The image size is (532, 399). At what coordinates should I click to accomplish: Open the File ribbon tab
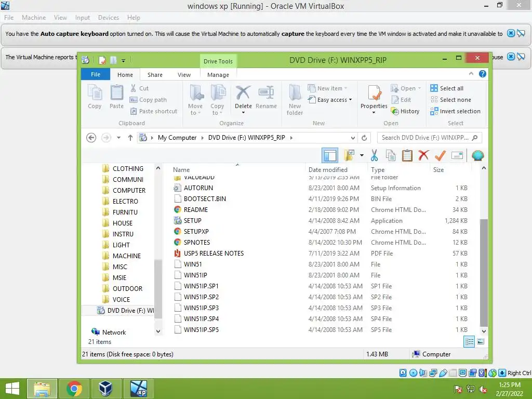click(96, 74)
